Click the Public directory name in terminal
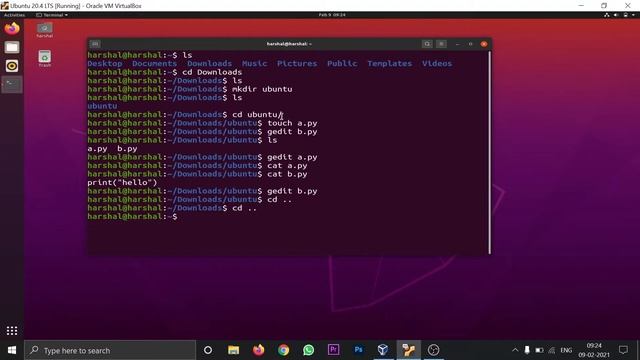Viewport: 640px width, 360px height. (342, 64)
